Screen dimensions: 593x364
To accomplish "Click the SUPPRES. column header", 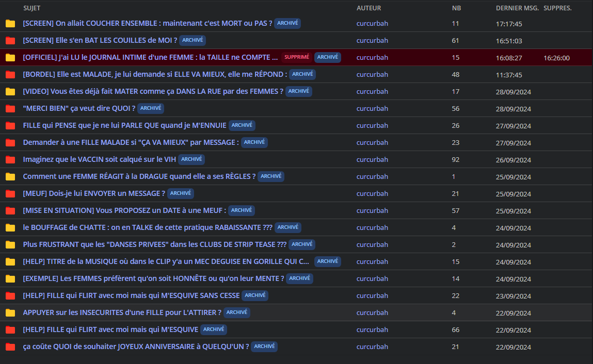I will [x=557, y=8].
